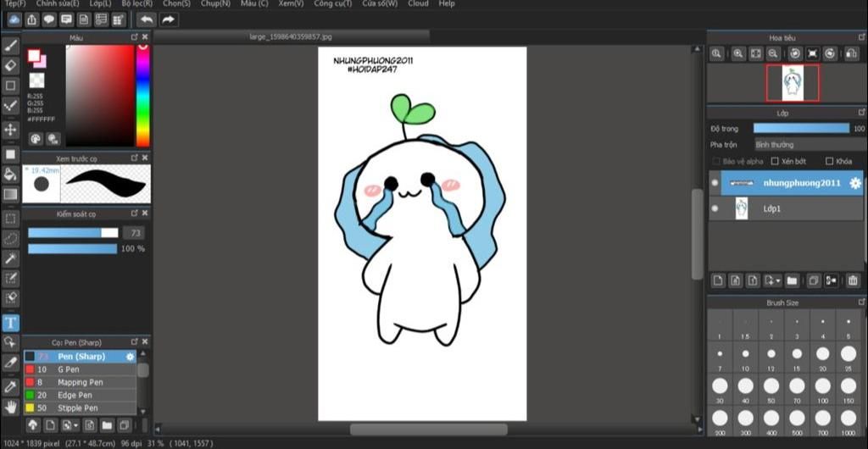The height and width of the screenshot is (449, 868).
Task: Open color palette icon in Màu panel
Action: coord(36,138)
